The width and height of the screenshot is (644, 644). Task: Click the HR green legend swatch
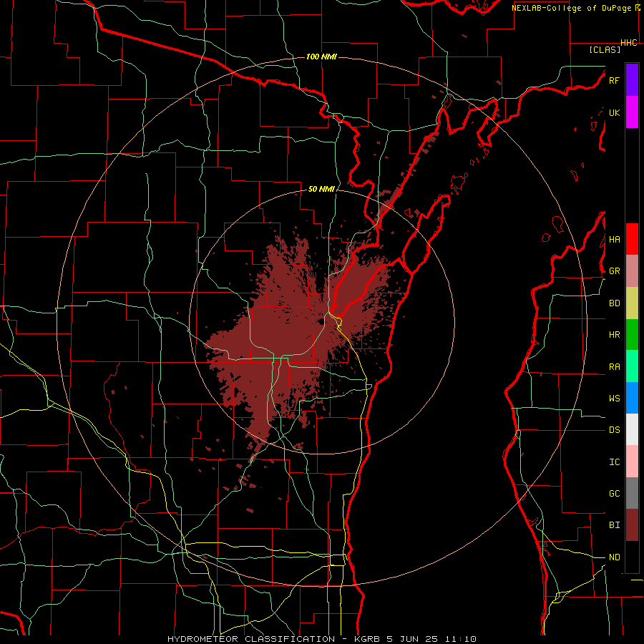tap(632, 335)
